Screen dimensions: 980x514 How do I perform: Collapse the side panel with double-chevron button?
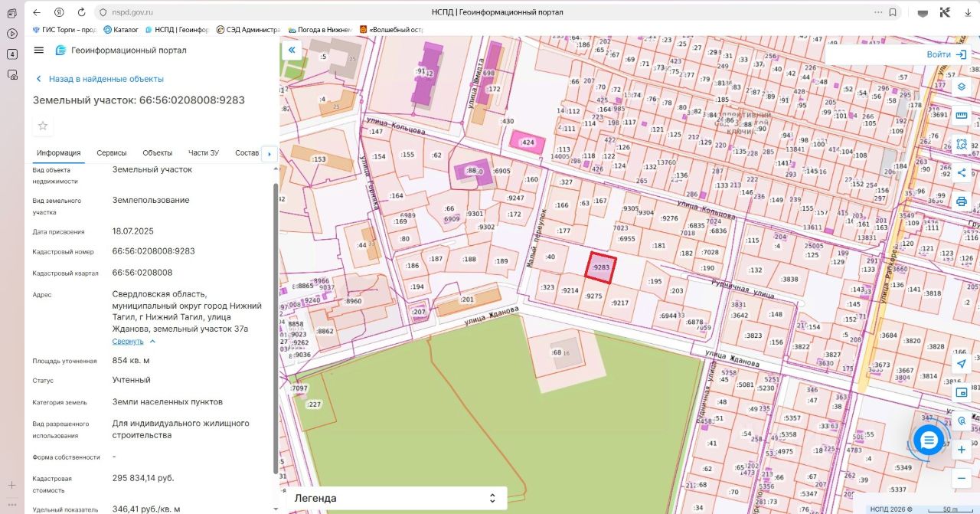(292, 51)
